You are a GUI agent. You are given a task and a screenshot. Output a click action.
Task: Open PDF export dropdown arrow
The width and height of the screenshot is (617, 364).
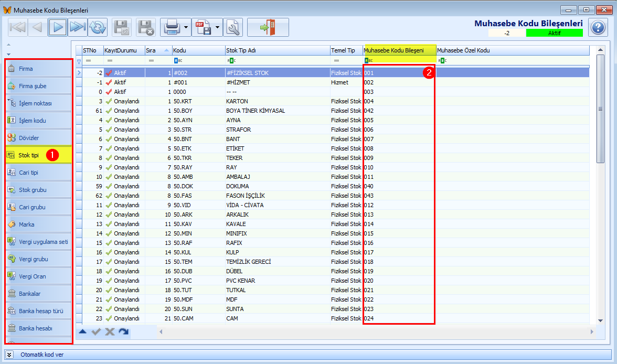pos(217,27)
